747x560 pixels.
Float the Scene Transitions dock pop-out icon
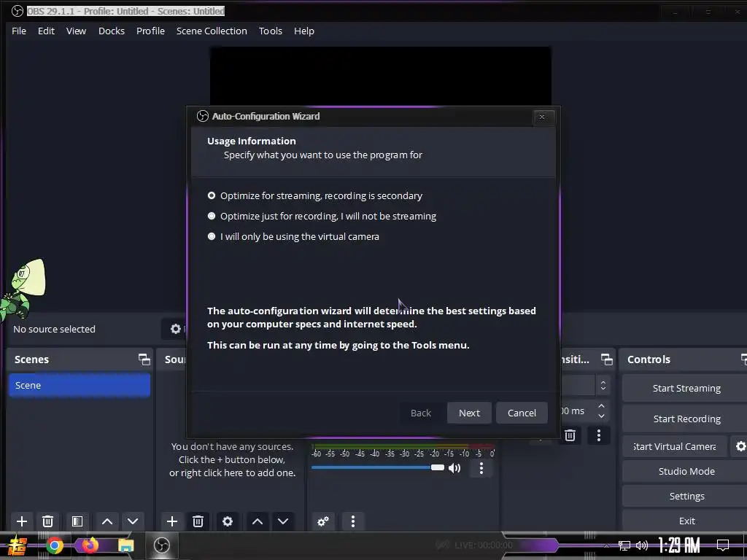coord(606,359)
